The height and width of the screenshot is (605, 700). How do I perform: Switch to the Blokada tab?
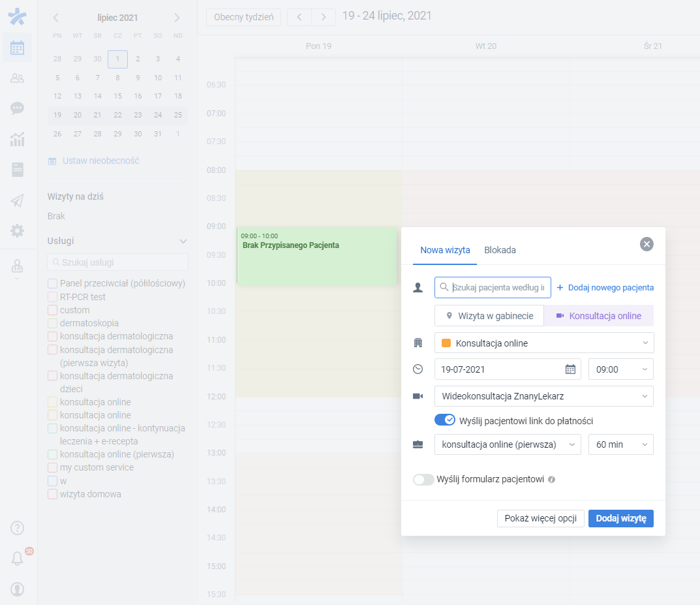pos(500,250)
